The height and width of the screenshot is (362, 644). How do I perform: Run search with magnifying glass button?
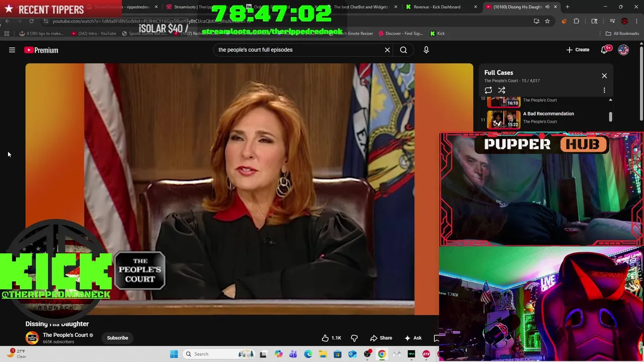pyautogui.click(x=404, y=50)
